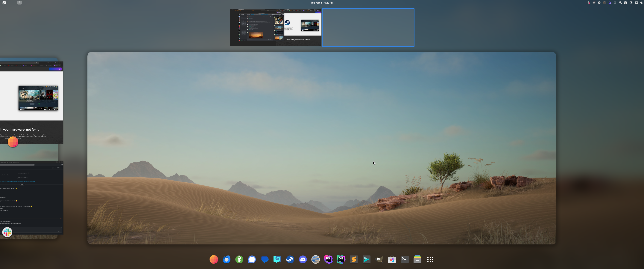Open Signal messenger from the dock
The image size is (644, 269).
pyautogui.click(x=252, y=259)
